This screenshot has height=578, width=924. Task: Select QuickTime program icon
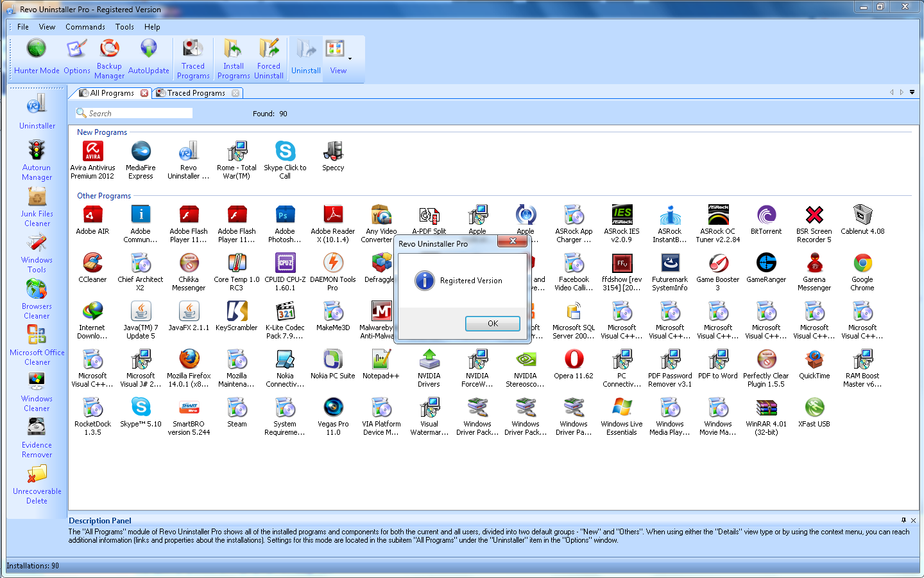click(x=814, y=364)
